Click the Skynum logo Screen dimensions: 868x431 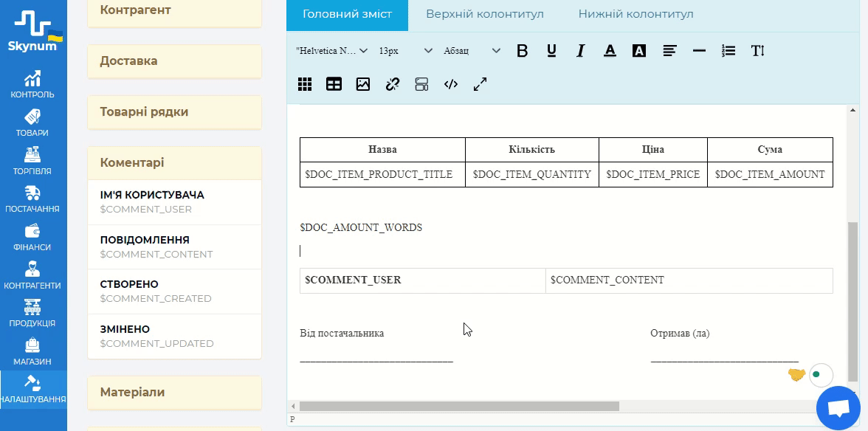[33, 31]
